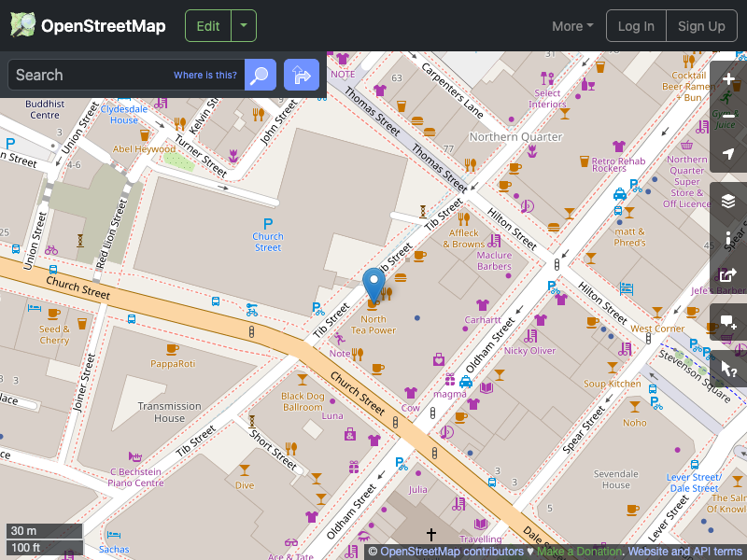Screen dimensions: 747x560
Task: Open the map key info icon
Action: 727,238
